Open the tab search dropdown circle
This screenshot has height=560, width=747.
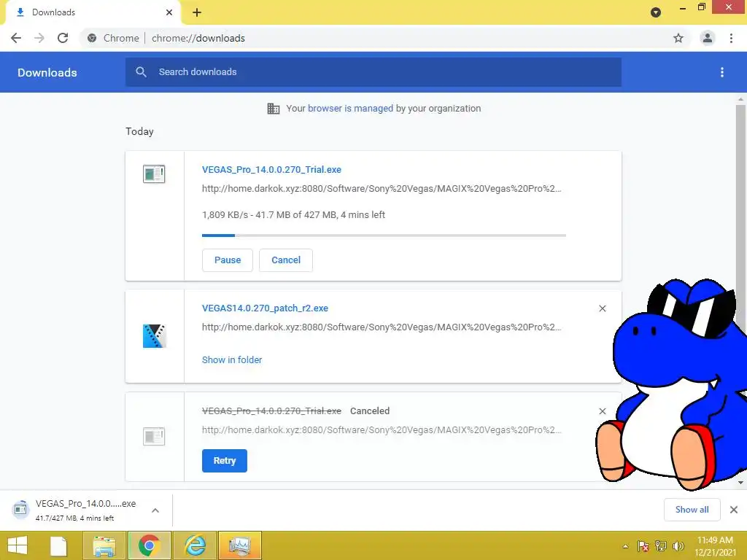[656, 12]
